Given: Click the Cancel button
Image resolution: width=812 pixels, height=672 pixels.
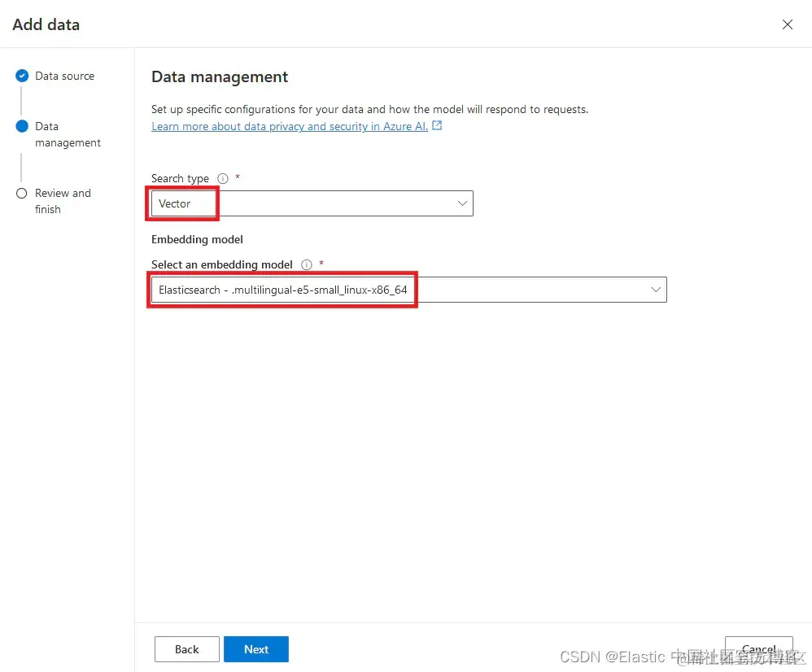Looking at the screenshot, I should click(758, 649).
